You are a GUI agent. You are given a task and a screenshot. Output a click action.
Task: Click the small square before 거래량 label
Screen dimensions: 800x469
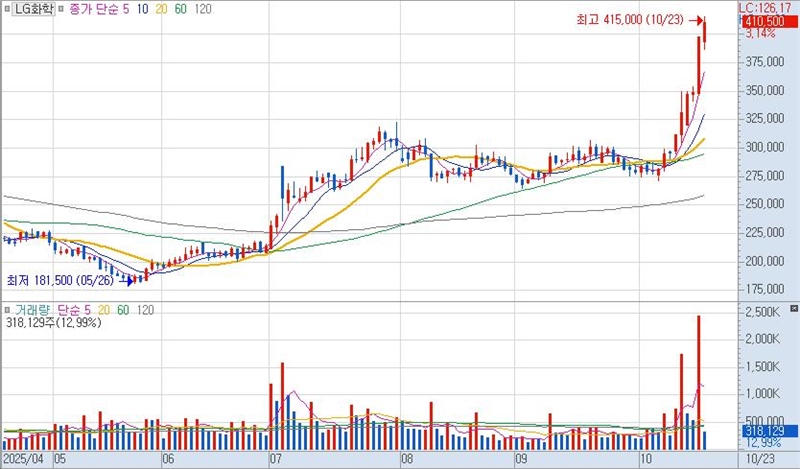point(8,310)
